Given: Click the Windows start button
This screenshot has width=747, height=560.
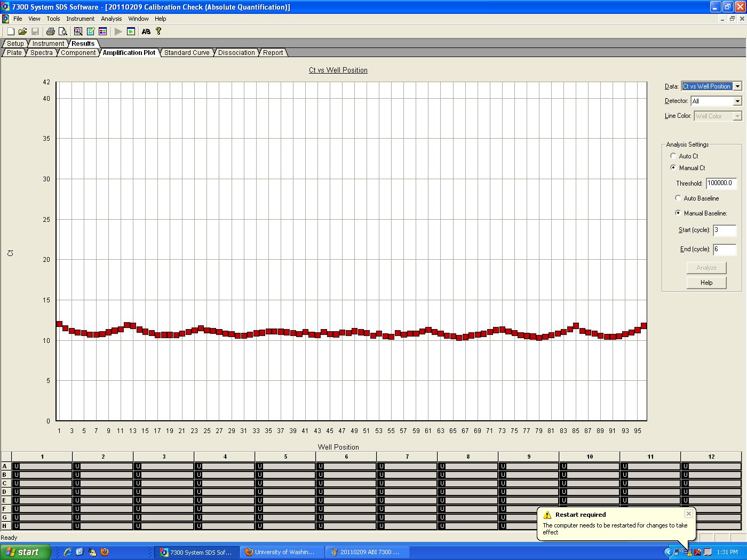Looking at the screenshot, I should [x=26, y=552].
